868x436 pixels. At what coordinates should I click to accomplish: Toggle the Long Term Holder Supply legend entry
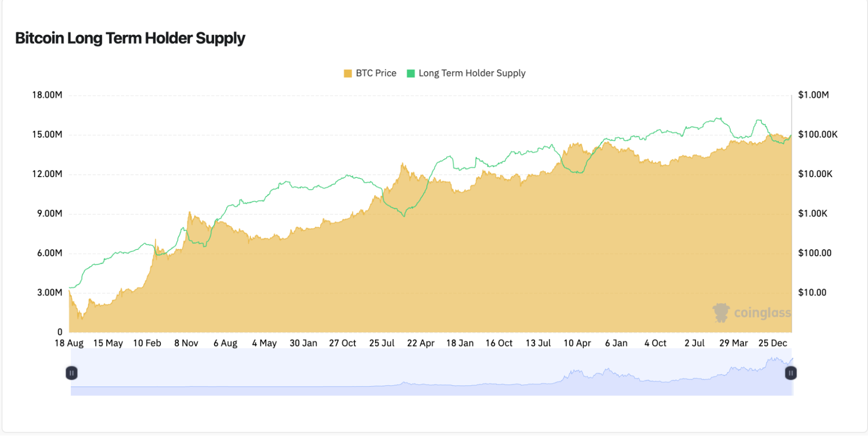click(466, 73)
